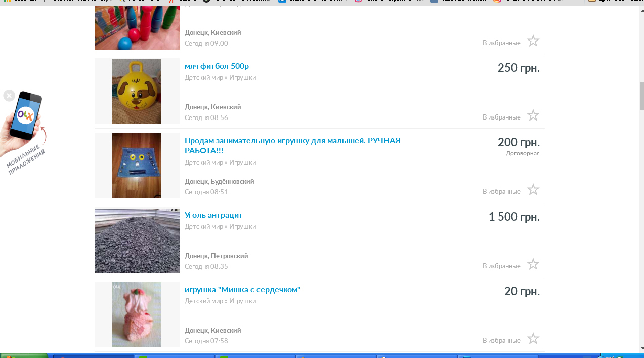Open the yellow dog fitball photo
Viewport: 644px width, 358px height.
pyautogui.click(x=137, y=91)
